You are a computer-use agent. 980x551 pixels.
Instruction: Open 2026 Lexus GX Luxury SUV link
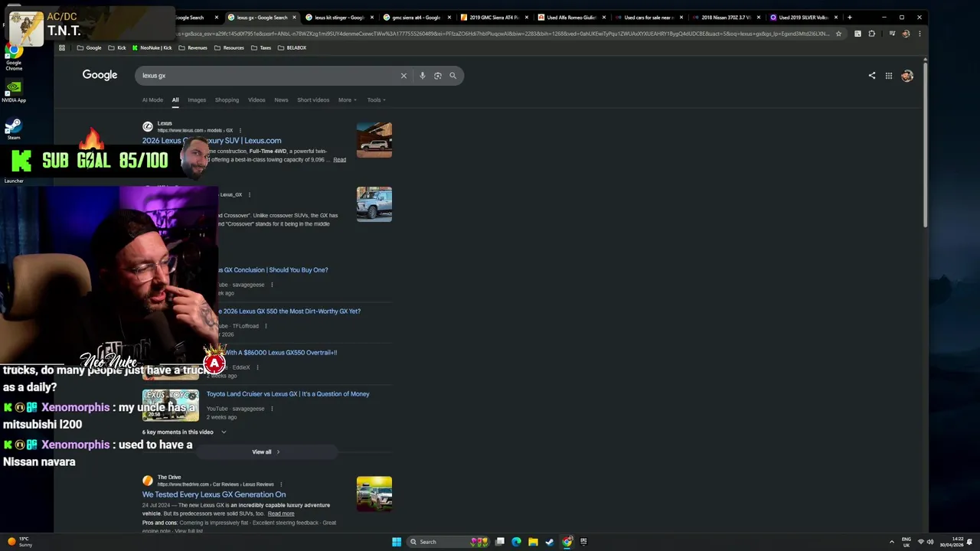211,141
